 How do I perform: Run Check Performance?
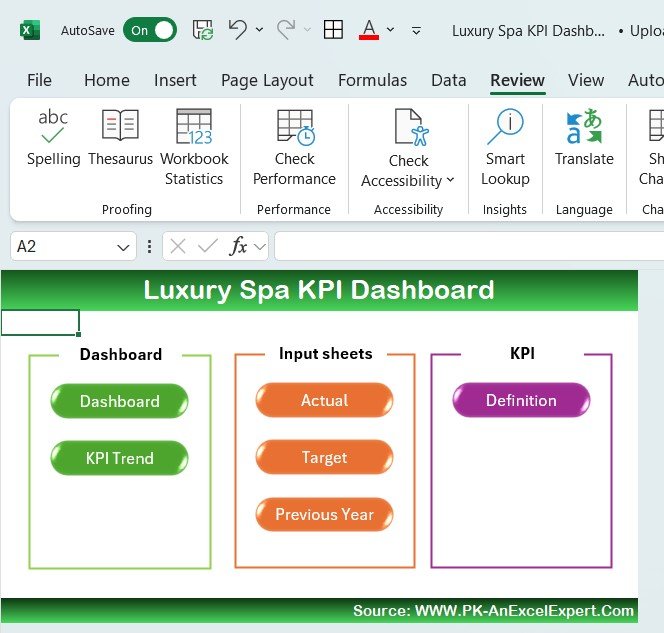pyautogui.click(x=294, y=147)
